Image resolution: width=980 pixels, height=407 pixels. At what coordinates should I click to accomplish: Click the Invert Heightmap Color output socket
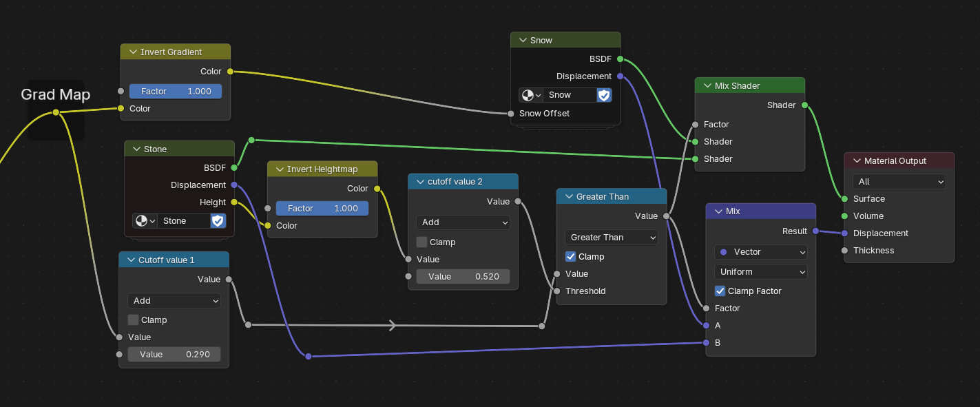point(377,189)
